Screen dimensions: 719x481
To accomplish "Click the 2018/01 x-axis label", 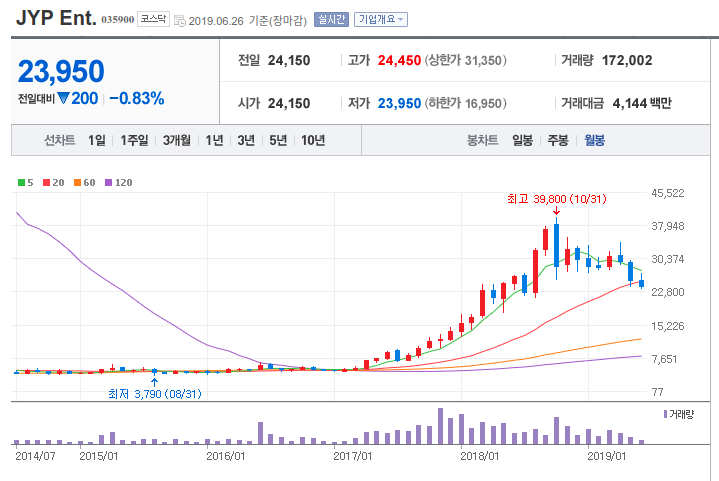I will point(480,456).
